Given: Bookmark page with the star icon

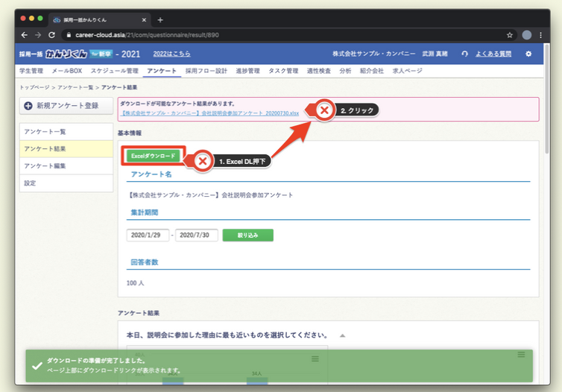Looking at the screenshot, I should 510,34.
